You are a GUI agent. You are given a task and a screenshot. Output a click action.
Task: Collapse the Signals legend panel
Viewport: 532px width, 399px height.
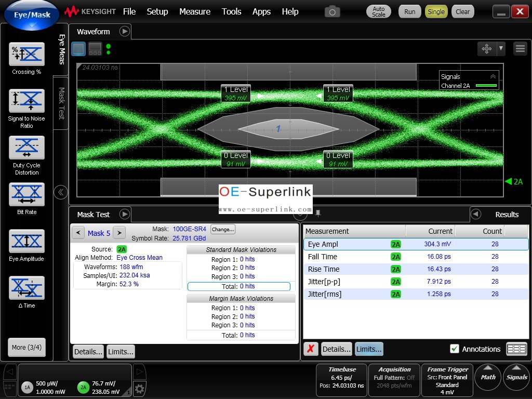[493, 76]
